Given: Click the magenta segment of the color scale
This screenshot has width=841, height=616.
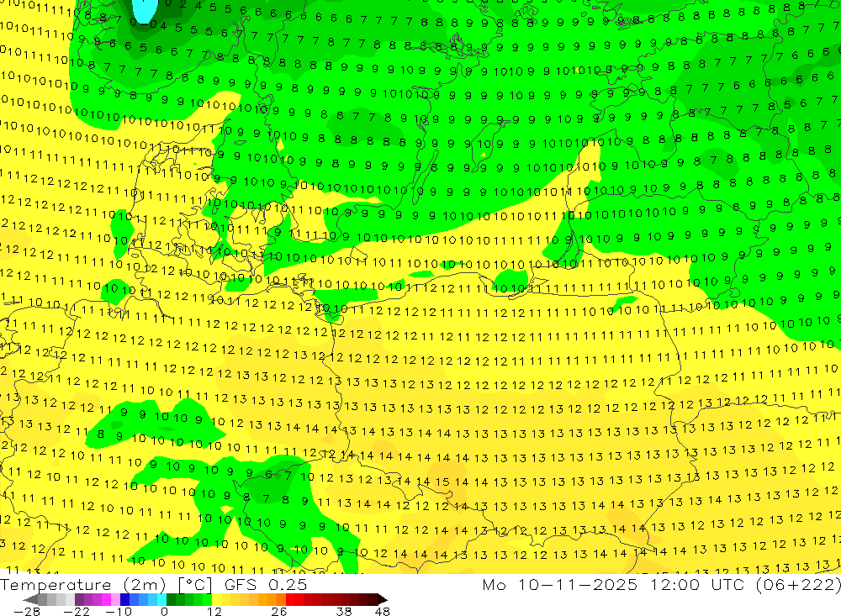Looking at the screenshot, I should tap(106, 599).
